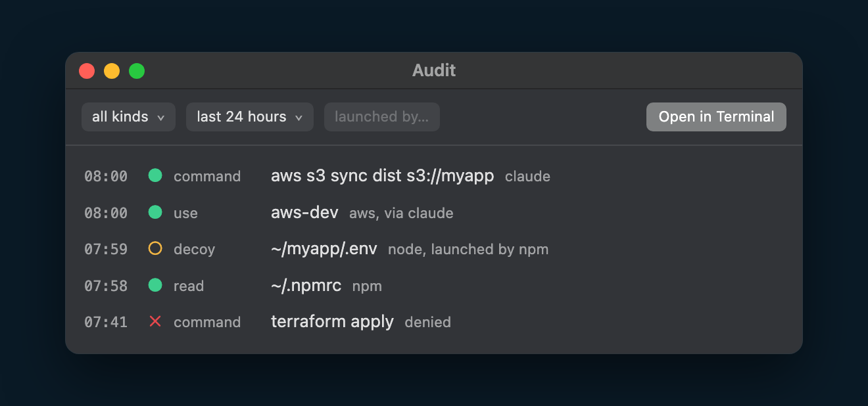Click the Open in Terminal button

[716, 117]
